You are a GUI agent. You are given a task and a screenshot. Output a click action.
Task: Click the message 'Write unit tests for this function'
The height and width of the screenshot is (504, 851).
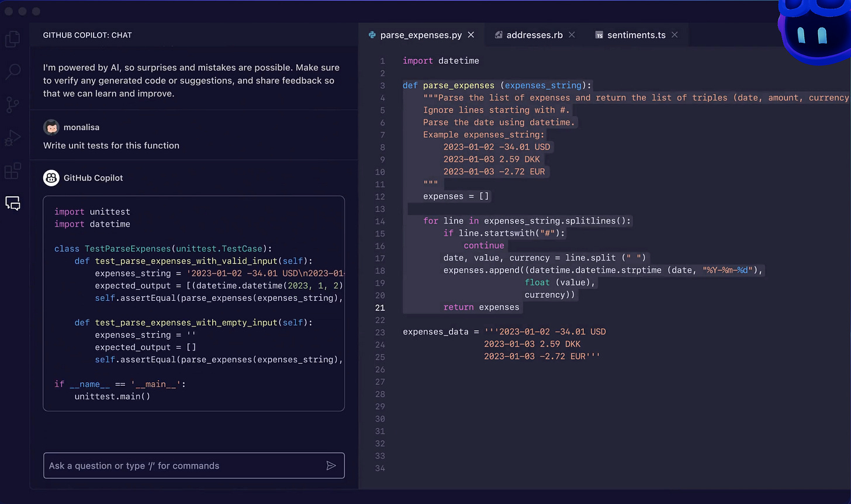click(x=111, y=145)
